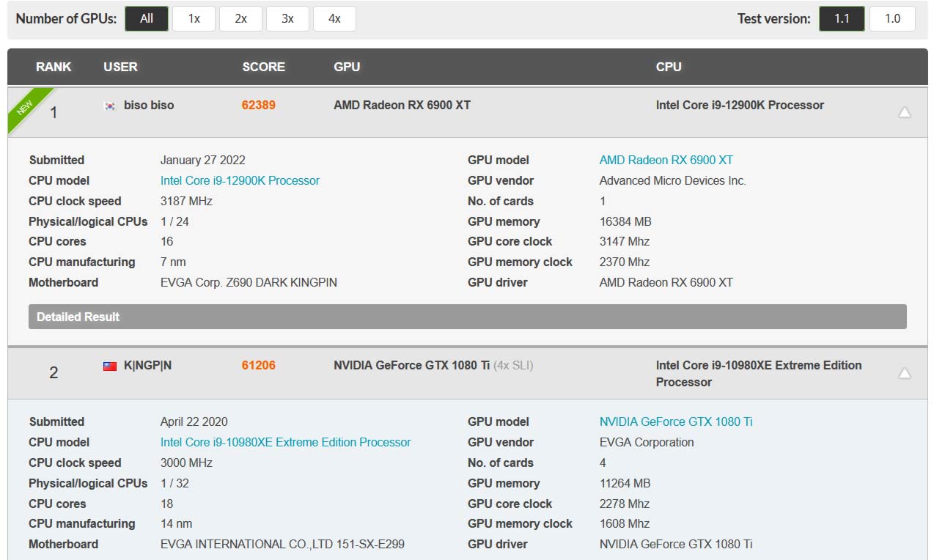The width and height of the screenshot is (934, 560).
Task: Click the 62389 score for biso biso
Action: pyautogui.click(x=258, y=105)
